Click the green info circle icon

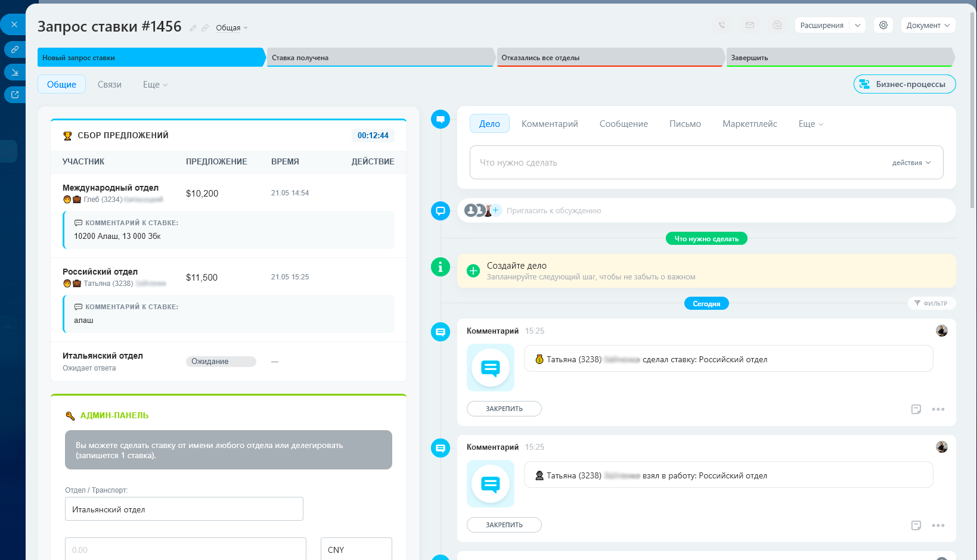coord(441,267)
